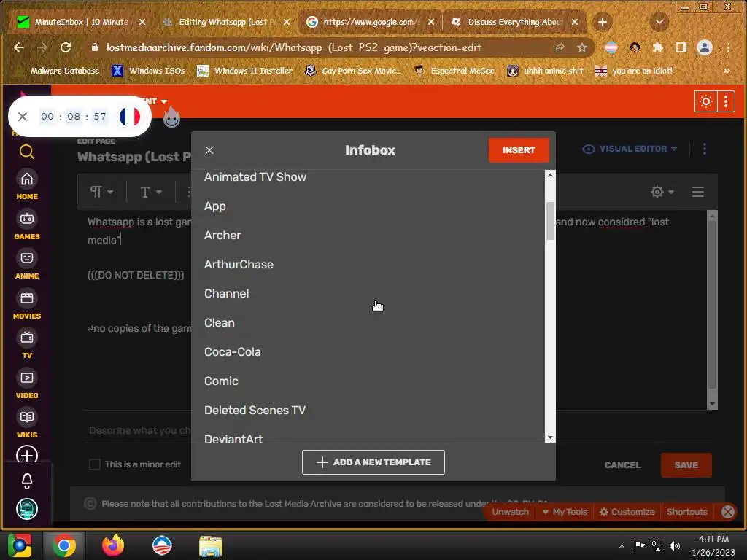This screenshot has height=560, width=747.
Task: Click Unwatch in bottom toolbar
Action: [x=510, y=512]
